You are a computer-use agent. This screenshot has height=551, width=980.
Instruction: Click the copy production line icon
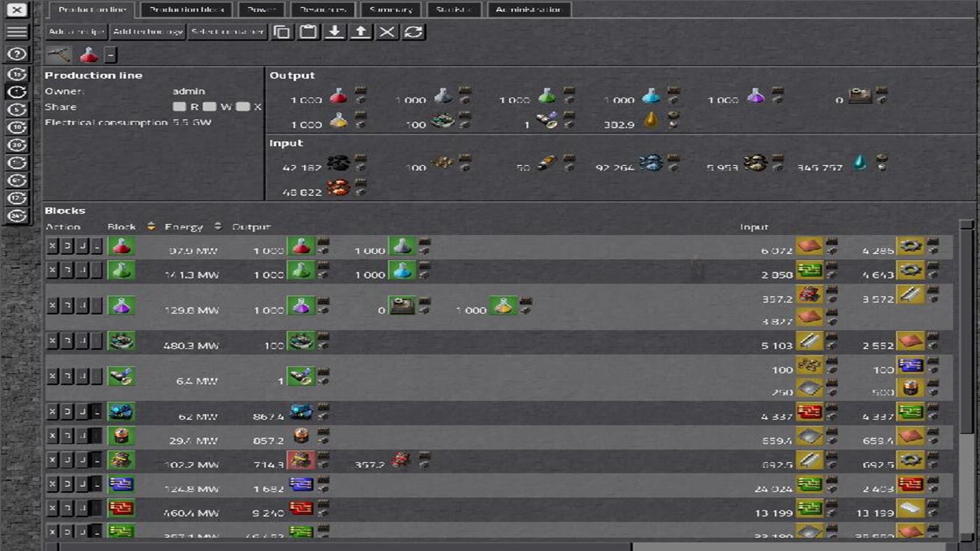point(281,32)
